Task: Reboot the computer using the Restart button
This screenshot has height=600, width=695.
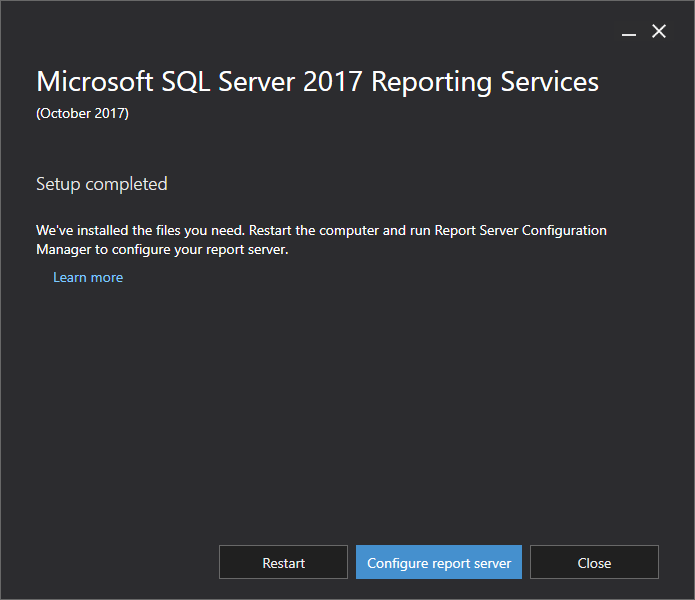Action: tap(283, 562)
